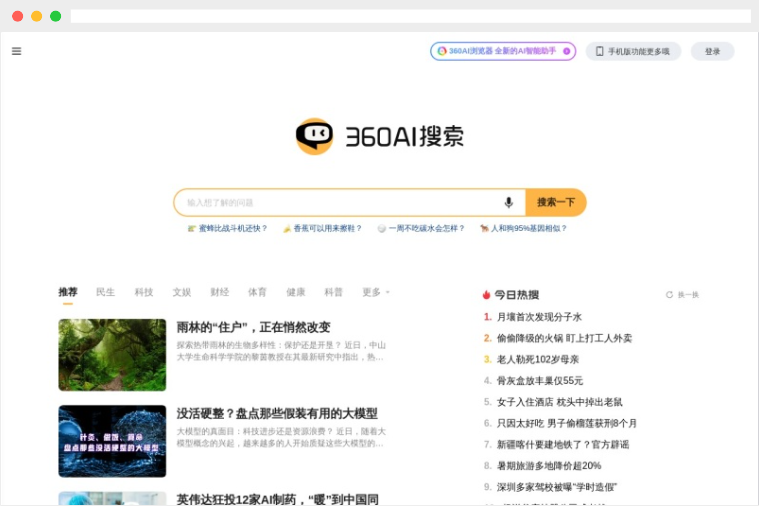Open the 财经 tab

(x=220, y=292)
